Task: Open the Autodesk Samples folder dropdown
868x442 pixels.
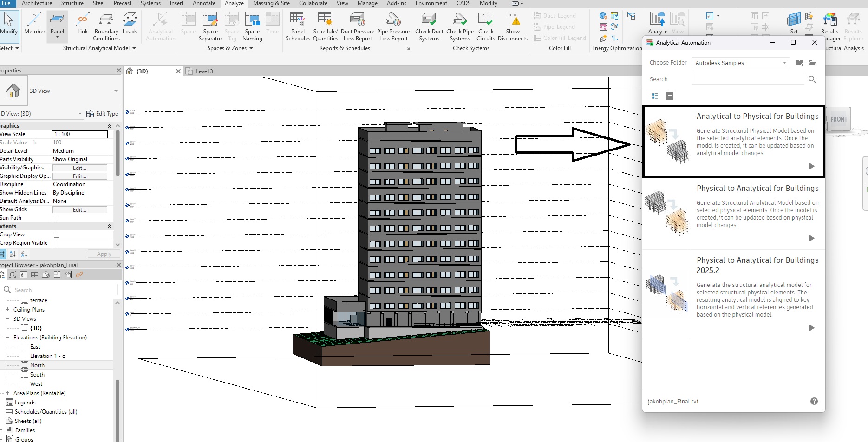Action: click(x=740, y=63)
